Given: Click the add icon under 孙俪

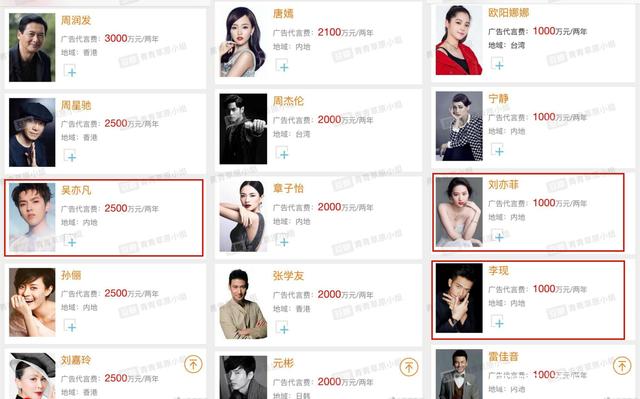Looking at the screenshot, I should 70,326.
